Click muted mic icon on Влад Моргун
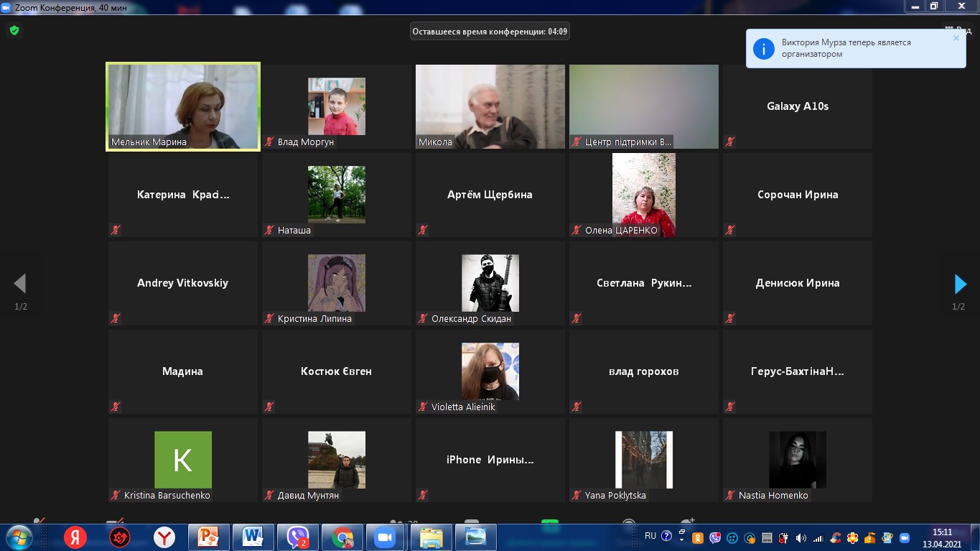 tap(269, 142)
